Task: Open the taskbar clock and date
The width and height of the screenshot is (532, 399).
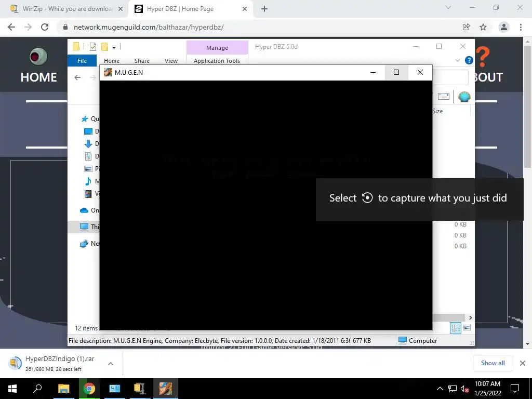Action: click(487, 389)
